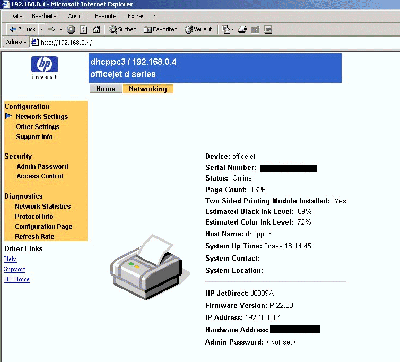
Task: Switch to the Networking tab
Action: click(x=148, y=89)
